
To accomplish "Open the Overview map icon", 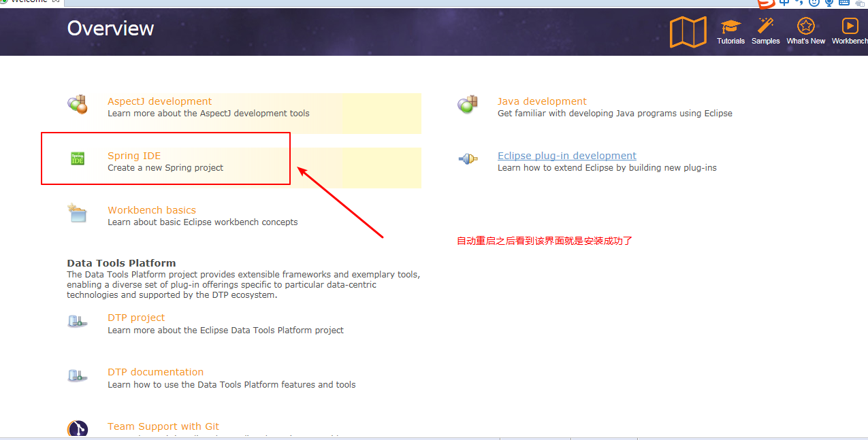I will click(x=688, y=32).
